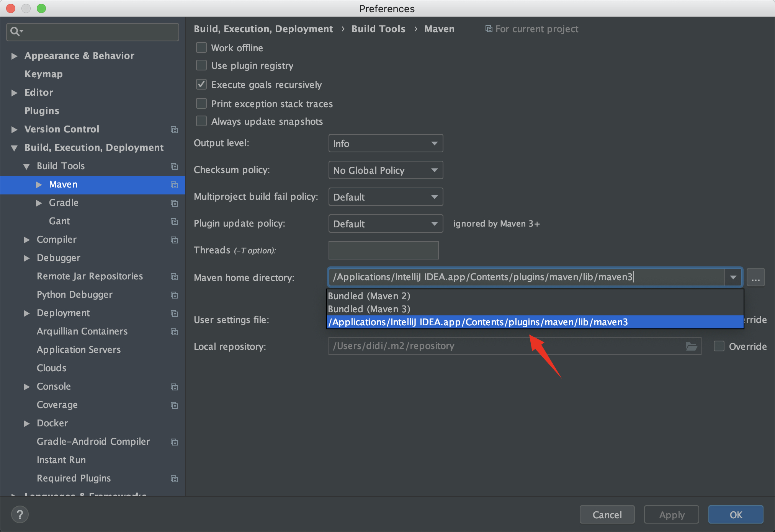This screenshot has height=532, width=775.
Task: Open the Checksum policy combo box
Action: click(386, 170)
